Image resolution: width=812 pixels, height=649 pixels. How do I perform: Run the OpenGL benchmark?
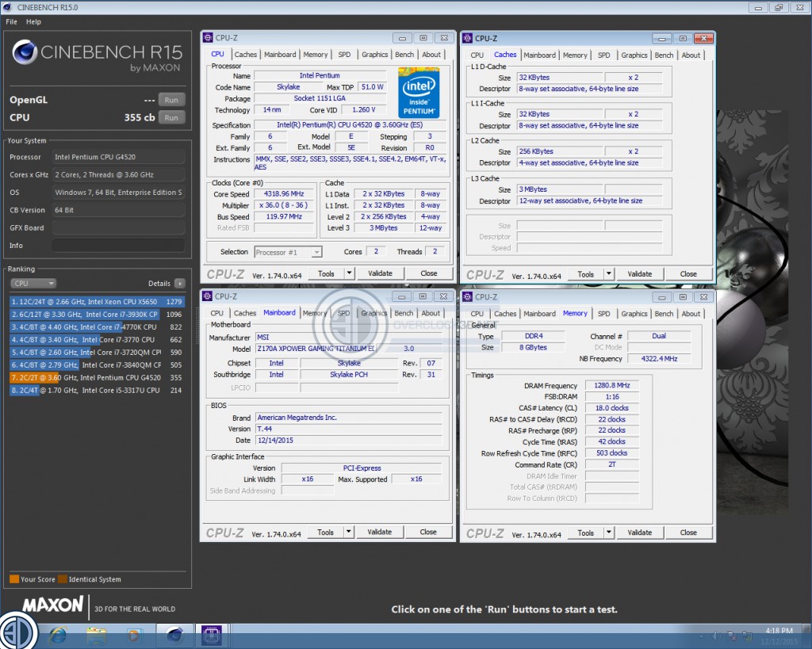tap(171, 100)
